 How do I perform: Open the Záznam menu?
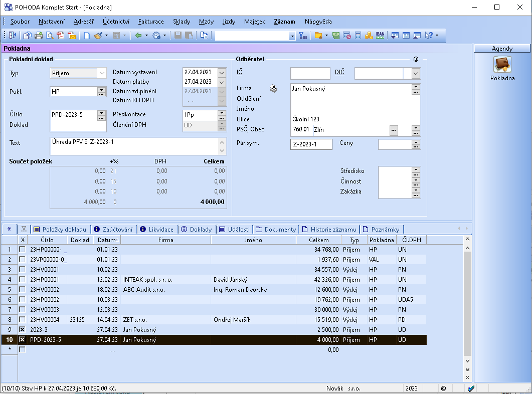tap(284, 22)
